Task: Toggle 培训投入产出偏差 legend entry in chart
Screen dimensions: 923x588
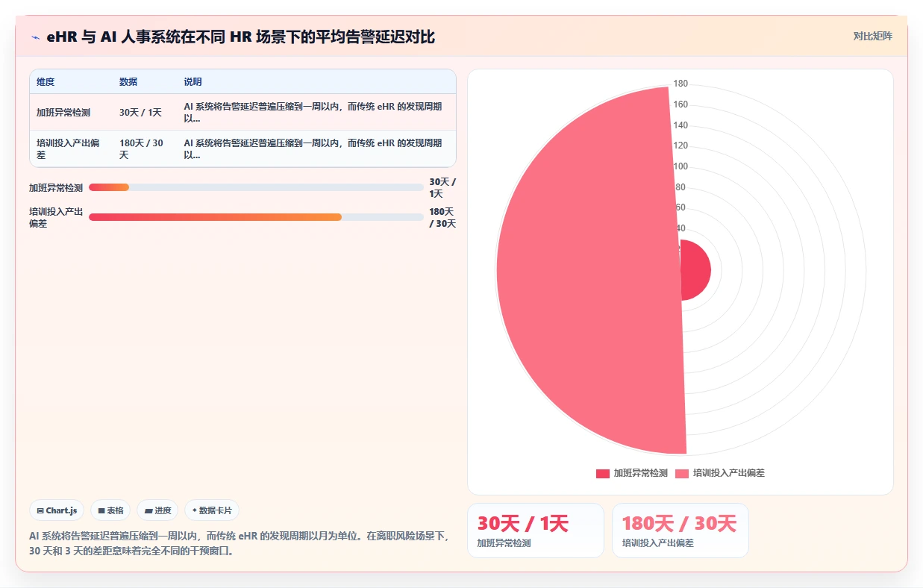Action: coord(720,473)
